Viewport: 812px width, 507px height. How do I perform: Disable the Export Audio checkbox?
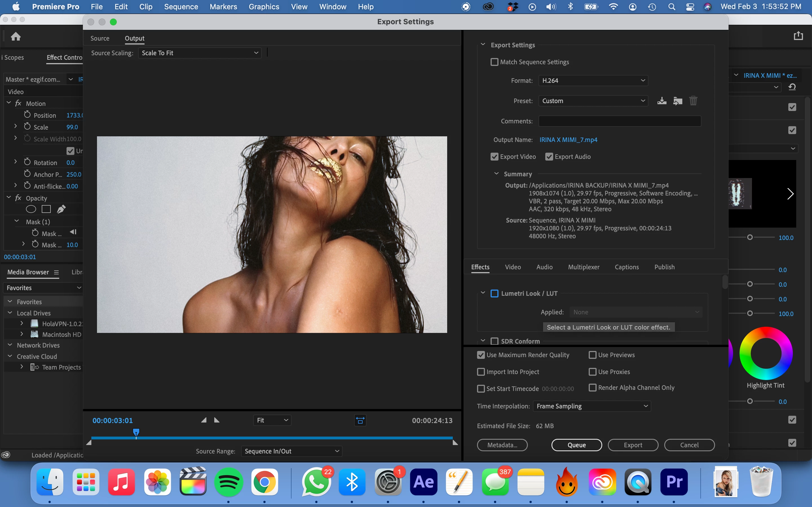pos(549,157)
